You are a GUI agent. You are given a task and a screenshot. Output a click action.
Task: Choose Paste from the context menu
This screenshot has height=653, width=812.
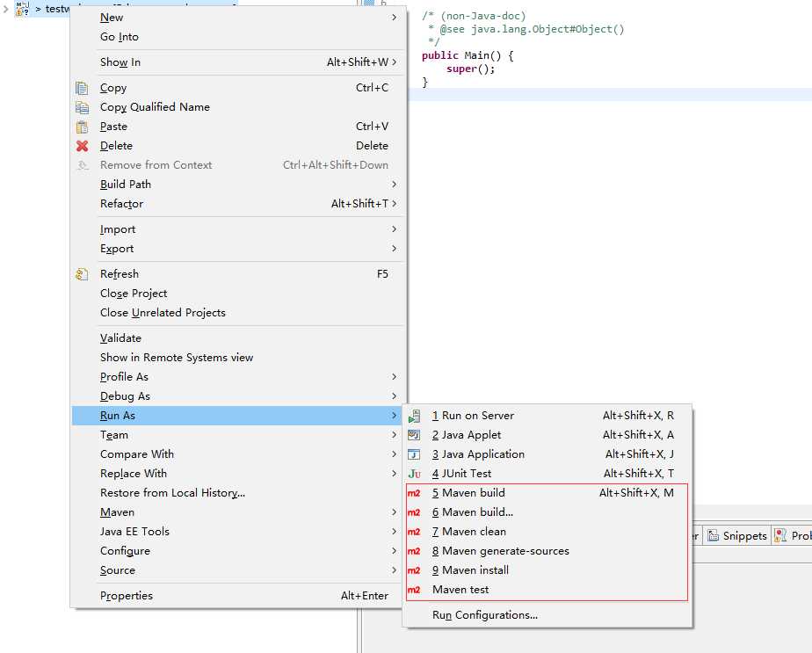[238, 127]
